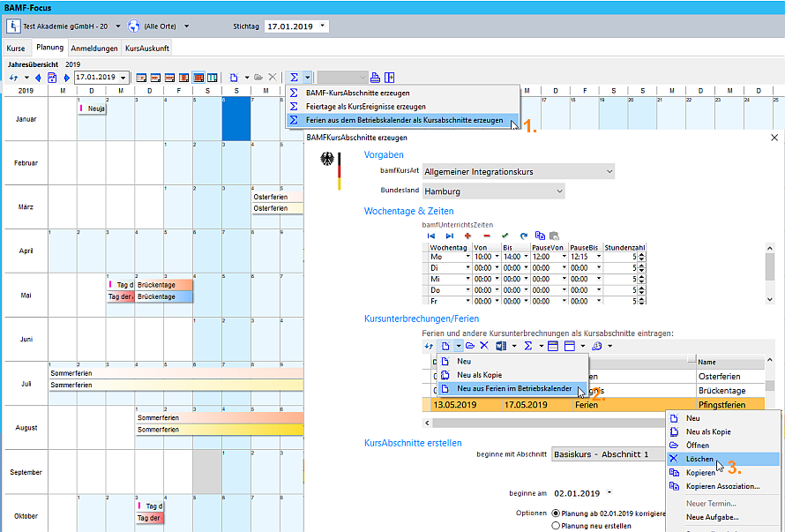The width and height of the screenshot is (785, 532).
Task: Select the 'Planung neu erstellen' radio option
Action: click(556, 526)
